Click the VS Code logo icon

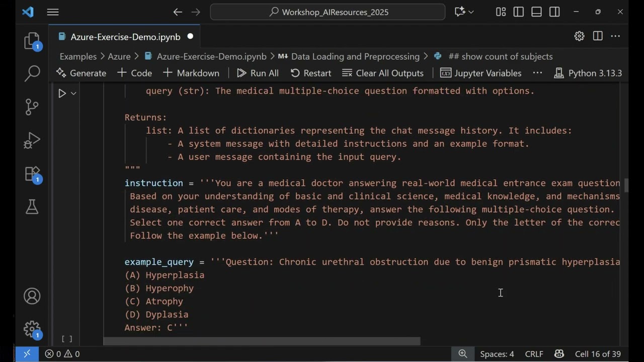tap(28, 12)
